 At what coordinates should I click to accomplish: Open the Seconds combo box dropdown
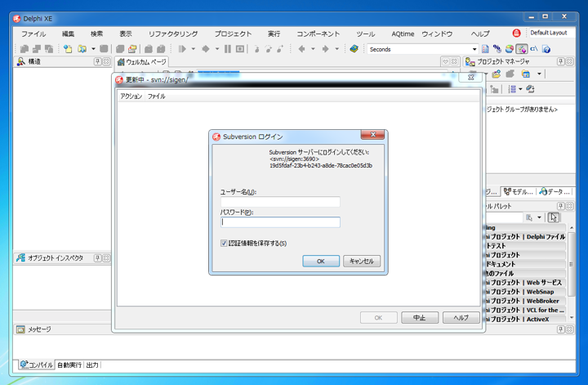474,49
